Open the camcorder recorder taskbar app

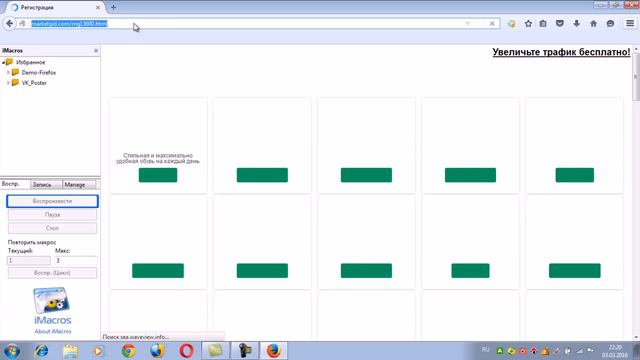tap(244, 351)
